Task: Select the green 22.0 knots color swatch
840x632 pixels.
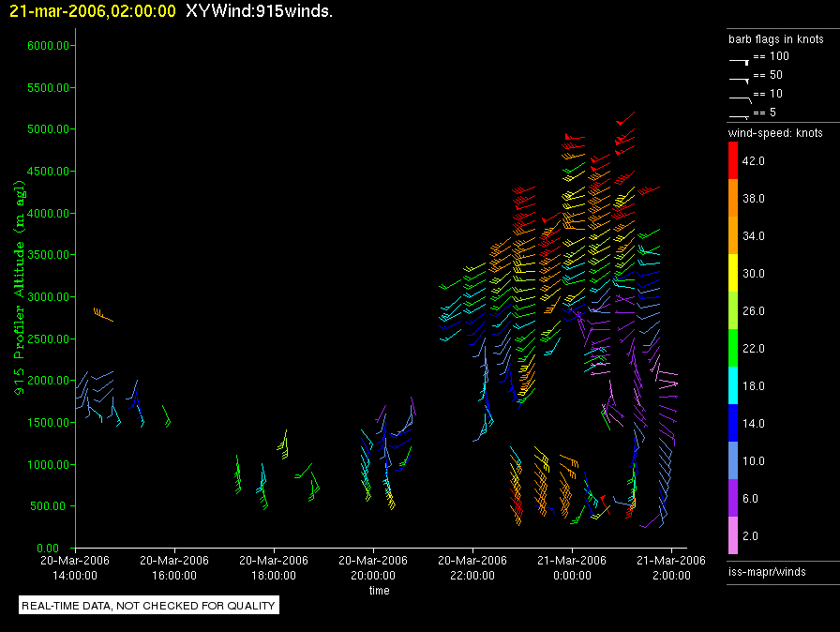Action: [733, 349]
